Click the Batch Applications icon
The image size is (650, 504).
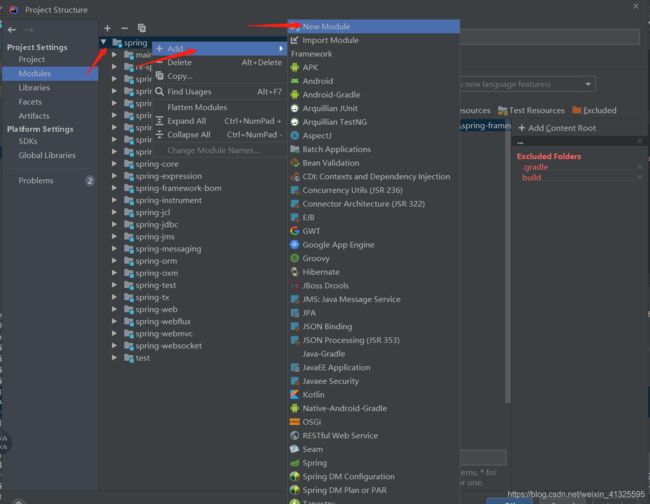point(295,149)
